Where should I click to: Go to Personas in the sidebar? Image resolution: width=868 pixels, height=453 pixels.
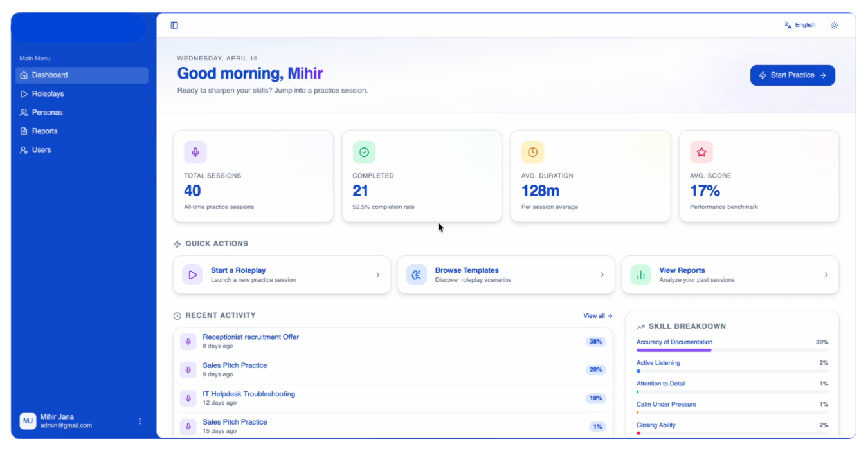47,113
